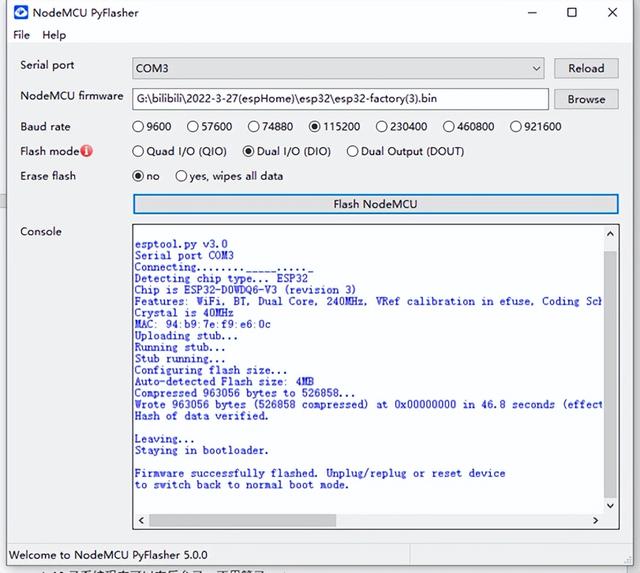The height and width of the screenshot is (573, 640).
Task: Click 'Compressed 963056 bytes' console line
Action: pos(245,393)
